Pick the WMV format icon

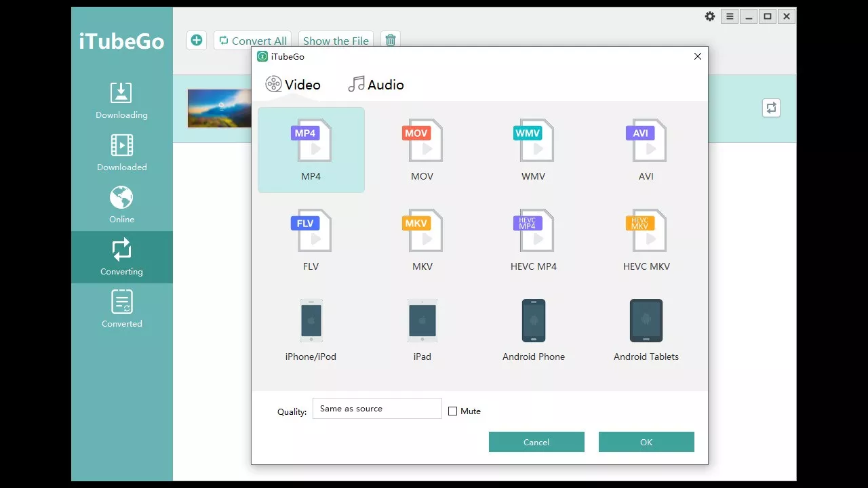pyautogui.click(x=533, y=141)
